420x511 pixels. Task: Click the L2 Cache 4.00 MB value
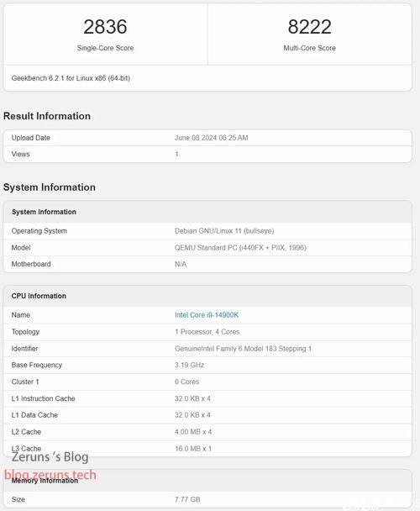point(193,432)
